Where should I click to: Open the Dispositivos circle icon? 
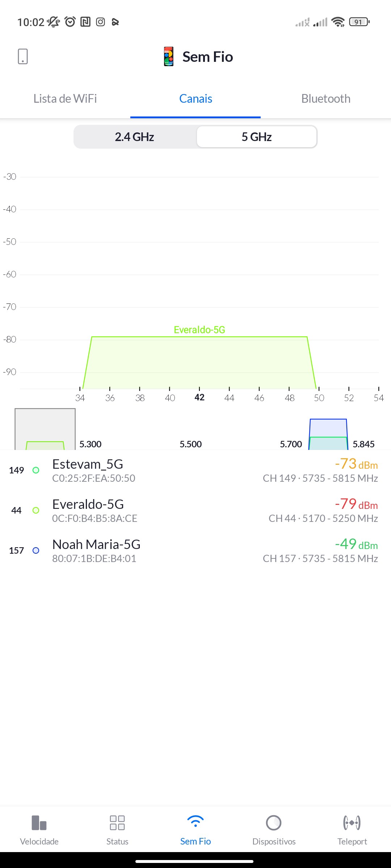pos(274,823)
